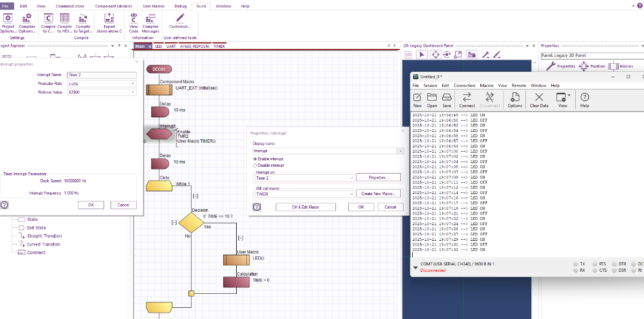Select the Disable interrupt radio button
The width and height of the screenshot is (644, 319).
(x=255, y=165)
